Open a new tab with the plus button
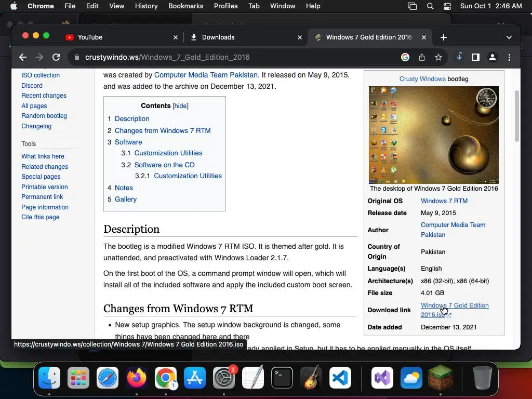The width and height of the screenshot is (532, 399). coord(444,37)
